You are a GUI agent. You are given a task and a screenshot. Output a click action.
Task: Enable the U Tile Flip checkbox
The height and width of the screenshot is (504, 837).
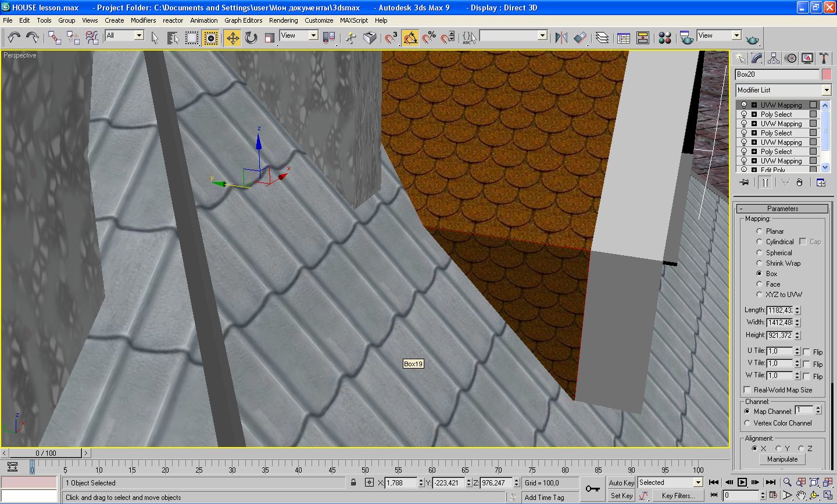point(807,352)
